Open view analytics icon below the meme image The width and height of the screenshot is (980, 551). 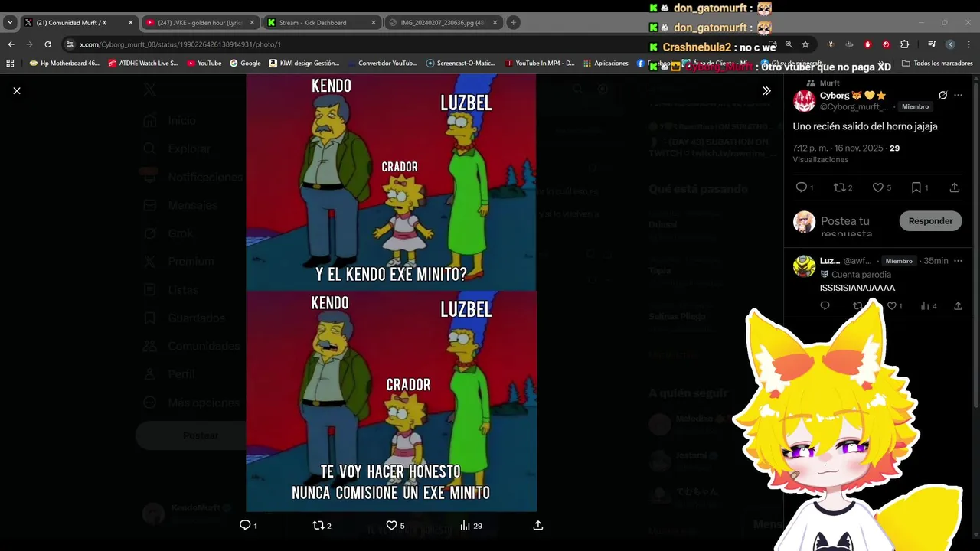465,525
